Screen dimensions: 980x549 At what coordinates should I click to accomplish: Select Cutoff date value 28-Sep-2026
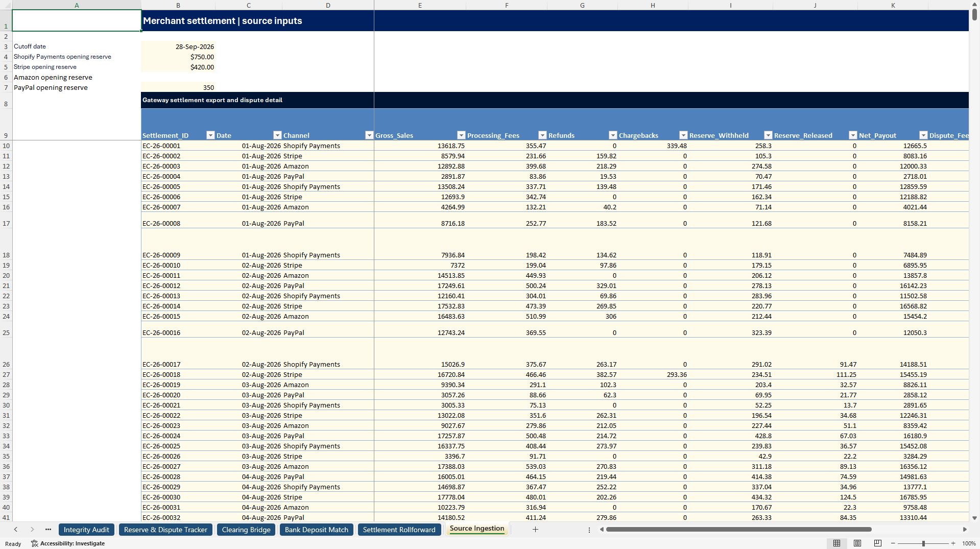pos(178,46)
